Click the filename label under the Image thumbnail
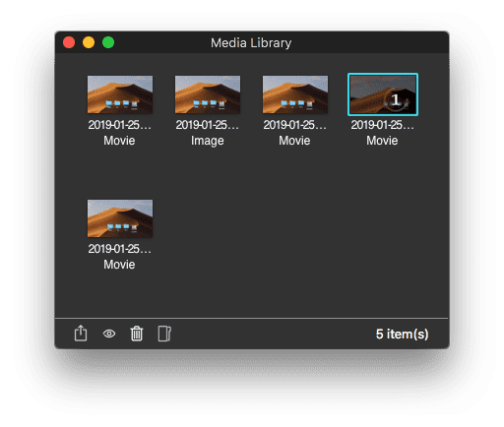This screenshot has width=504, height=427. (x=208, y=125)
